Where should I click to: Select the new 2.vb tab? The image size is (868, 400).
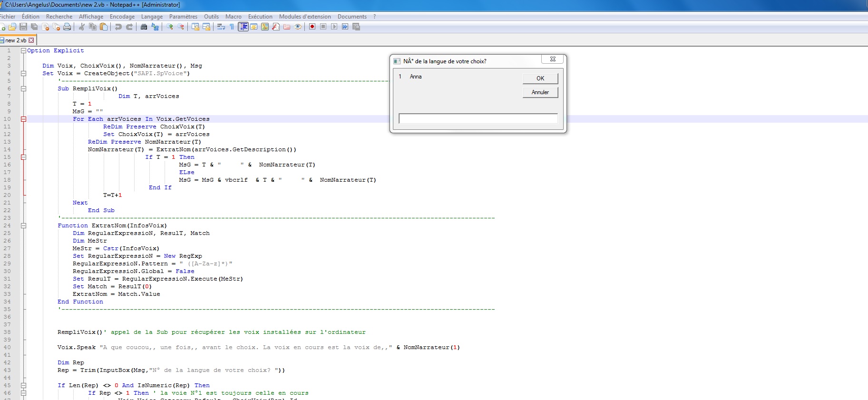click(16, 40)
